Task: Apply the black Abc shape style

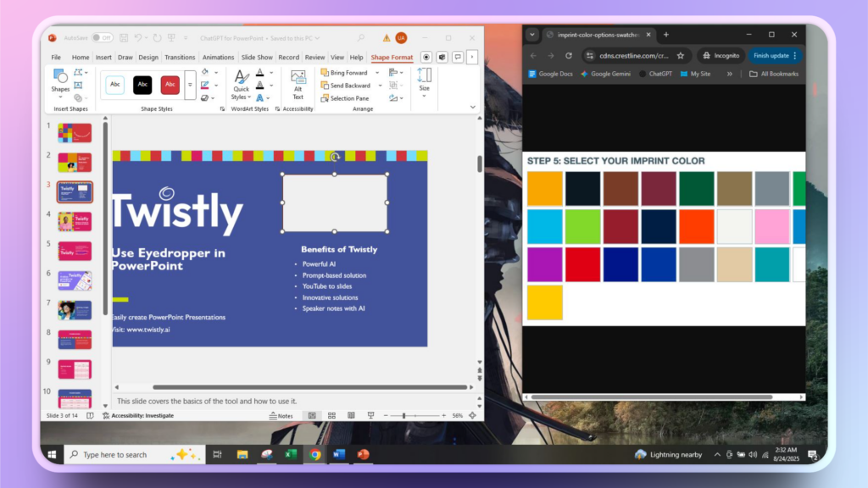Action: [142, 85]
